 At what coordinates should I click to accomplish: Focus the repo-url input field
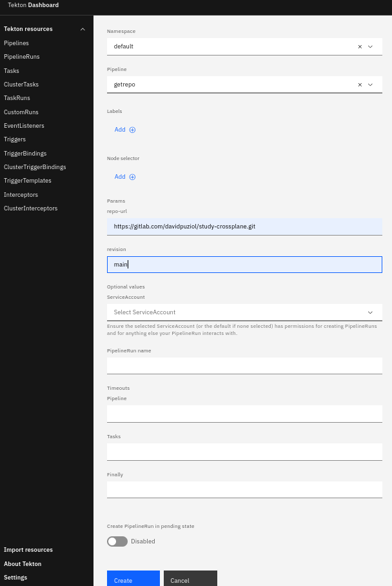244,227
